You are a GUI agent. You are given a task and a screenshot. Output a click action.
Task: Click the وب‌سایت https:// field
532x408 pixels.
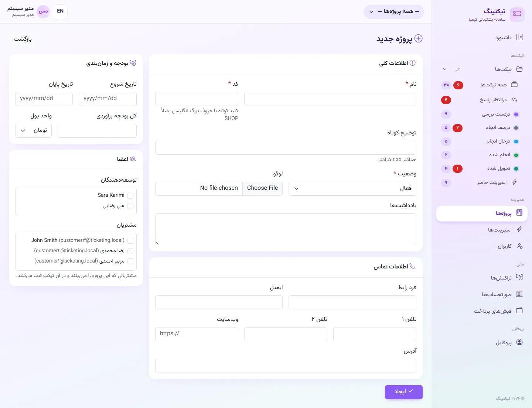(197, 334)
